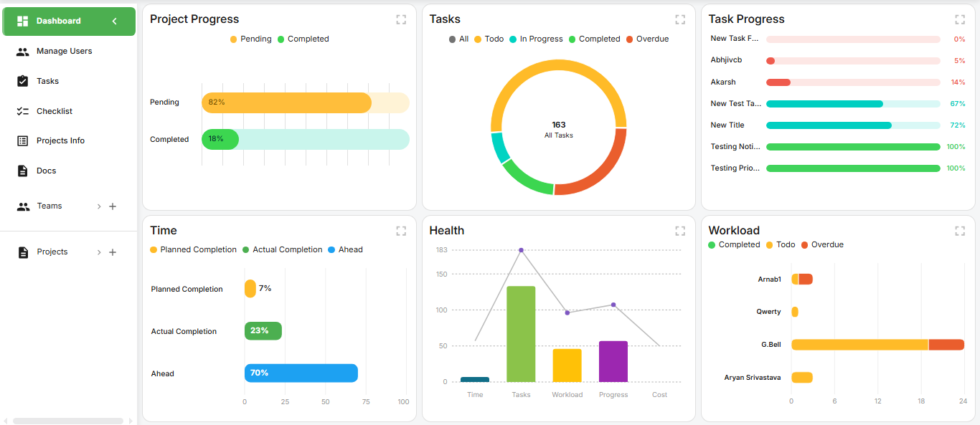Toggle Todo legend in Workload card

pos(781,245)
